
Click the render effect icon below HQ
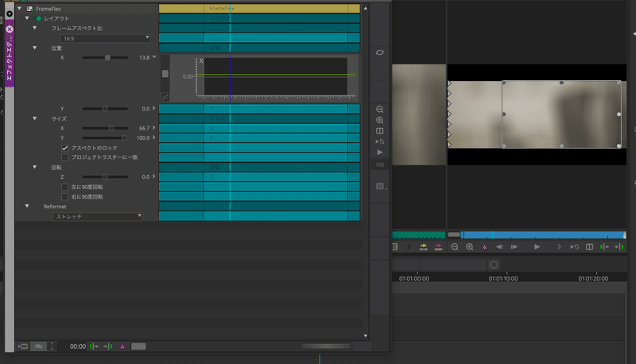[x=380, y=187]
